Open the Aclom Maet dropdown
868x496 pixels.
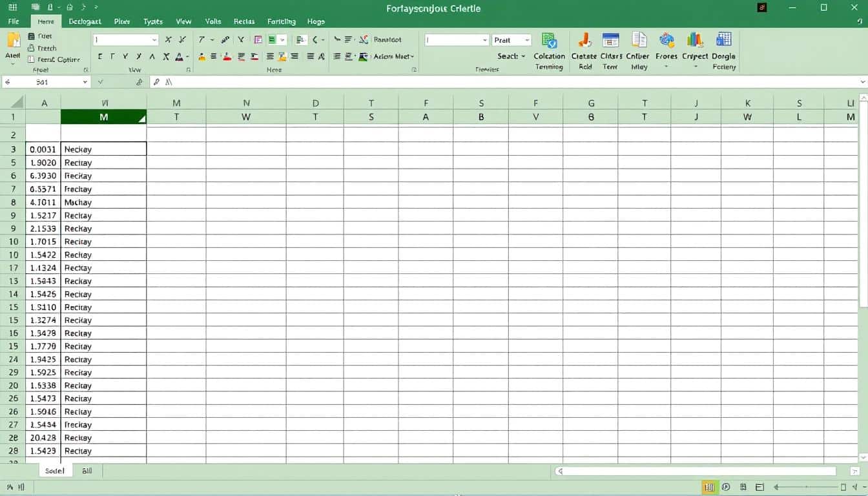(412, 57)
